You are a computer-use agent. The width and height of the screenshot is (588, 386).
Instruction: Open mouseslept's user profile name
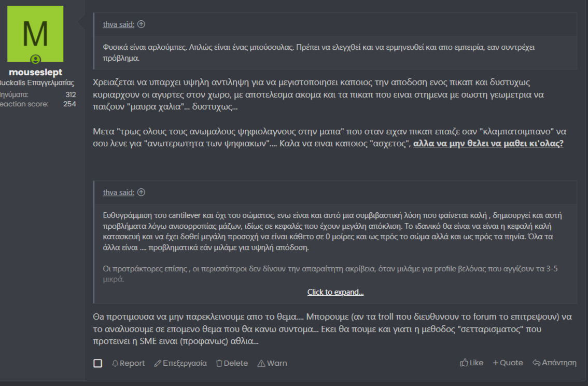35,73
